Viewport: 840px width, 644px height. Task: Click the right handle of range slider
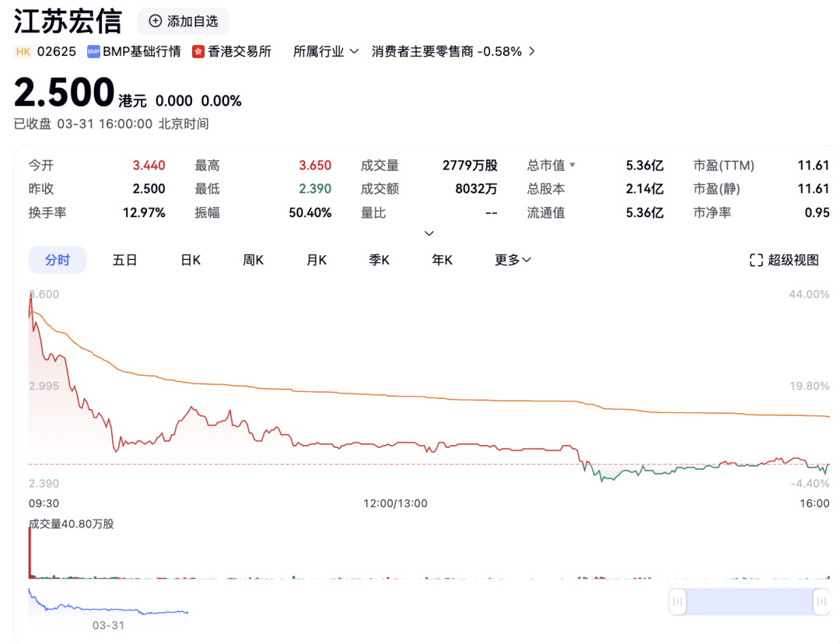point(821,601)
